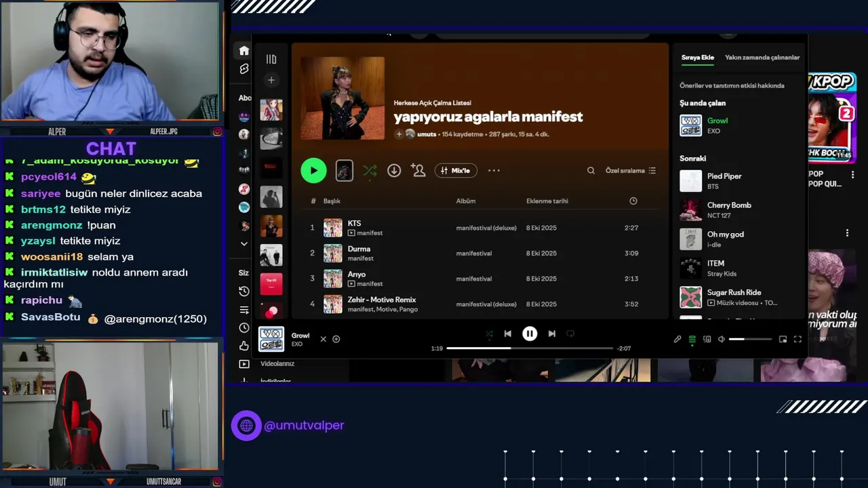Screen dimensions: 868x488
Task: Toggle repeat in the bottom player bar
Action: [x=570, y=333]
